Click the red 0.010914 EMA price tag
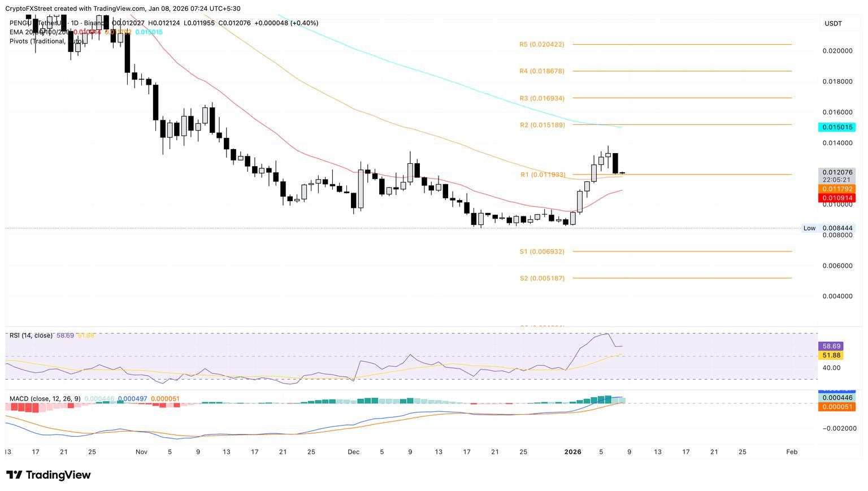Image resolution: width=868 pixels, height=491 pixels. coord(836,198)
